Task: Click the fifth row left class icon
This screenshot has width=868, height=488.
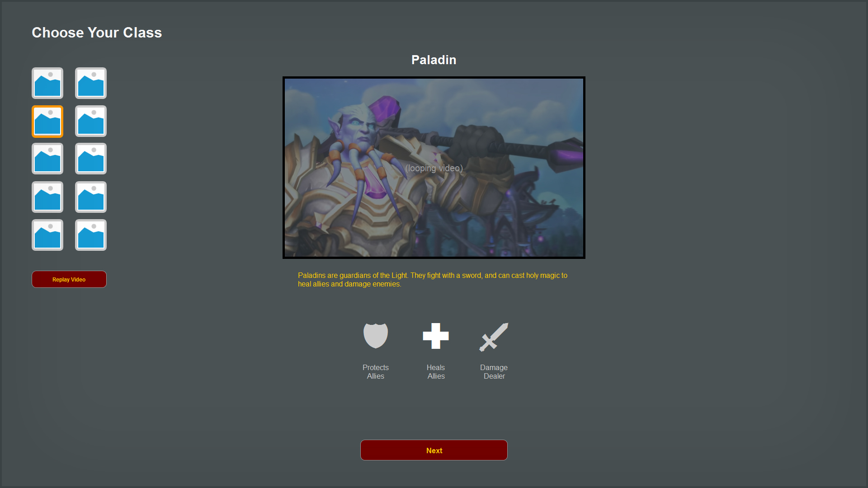Action: tap(47, 235)
